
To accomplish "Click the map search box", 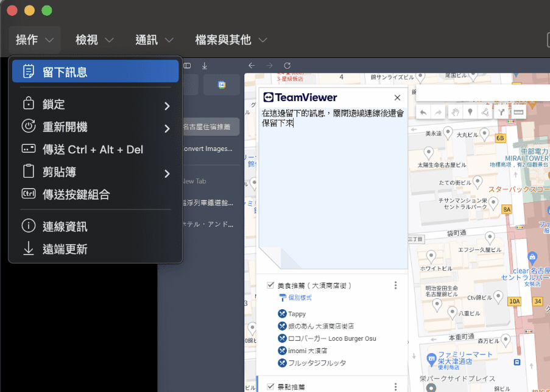I will coord(482,93).
